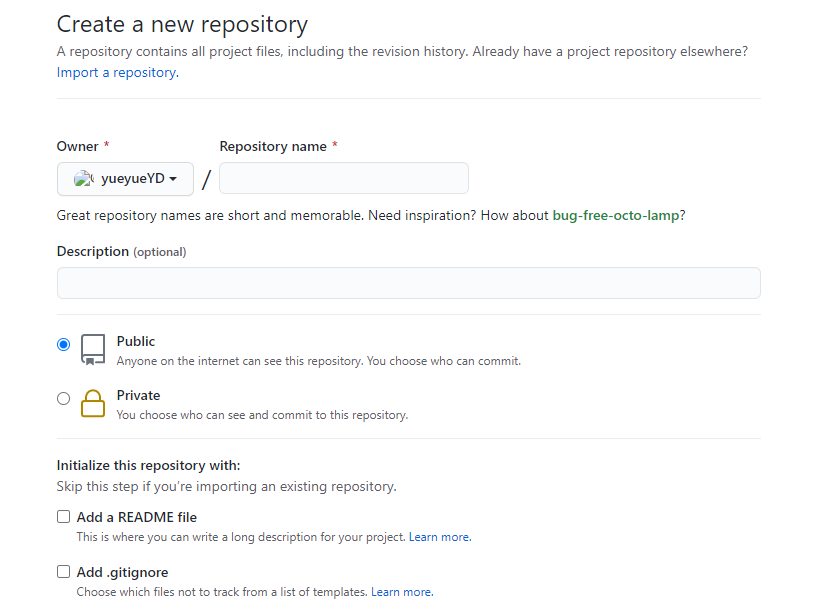Click the owner avatar icon next to yueyueYD

(x=84, y=179)
